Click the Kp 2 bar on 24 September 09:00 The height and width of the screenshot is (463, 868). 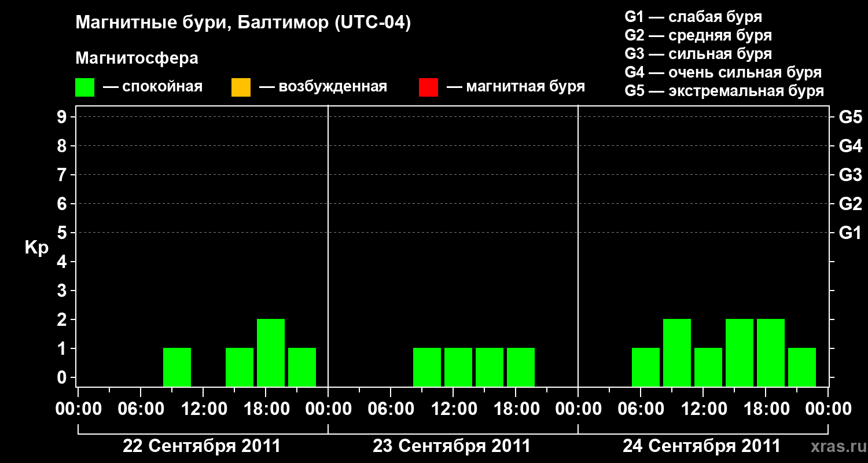(x=677, y=352)
